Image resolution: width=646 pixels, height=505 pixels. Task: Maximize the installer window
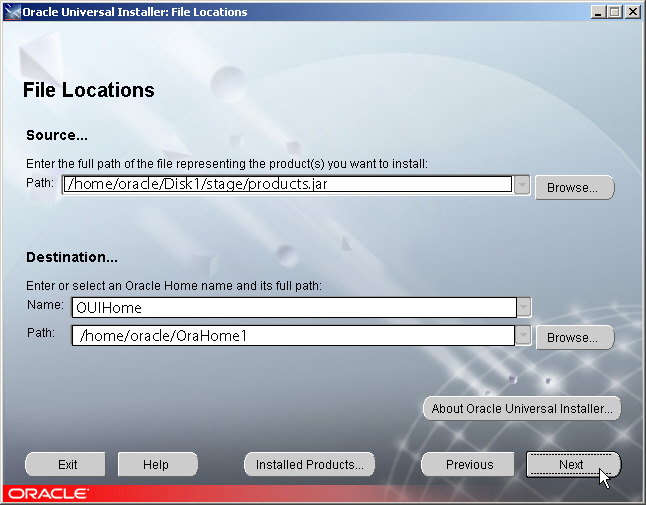tap(614, 12)
